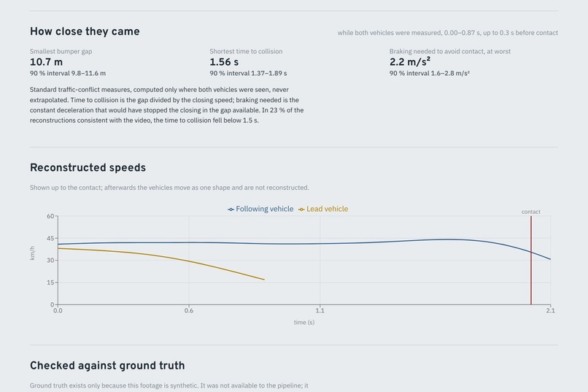Toggle the Following vehicle legend entry
588x392 pixels.
[x=260, y=209]
